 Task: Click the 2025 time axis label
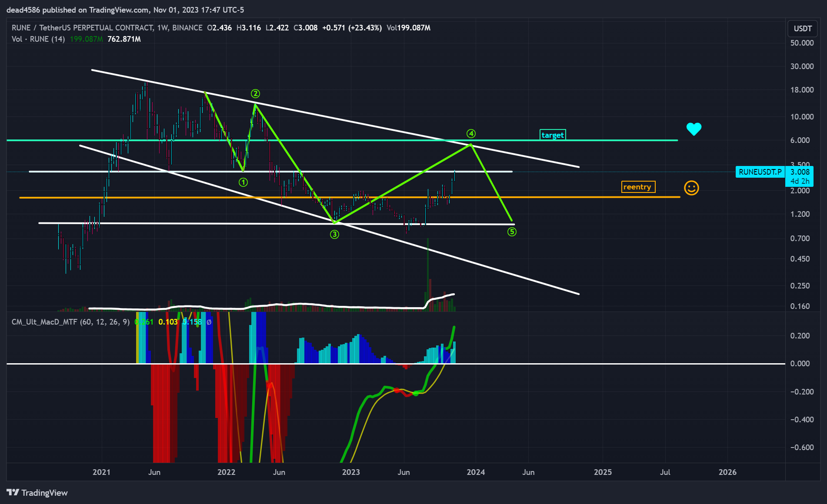tap(603, 472)
